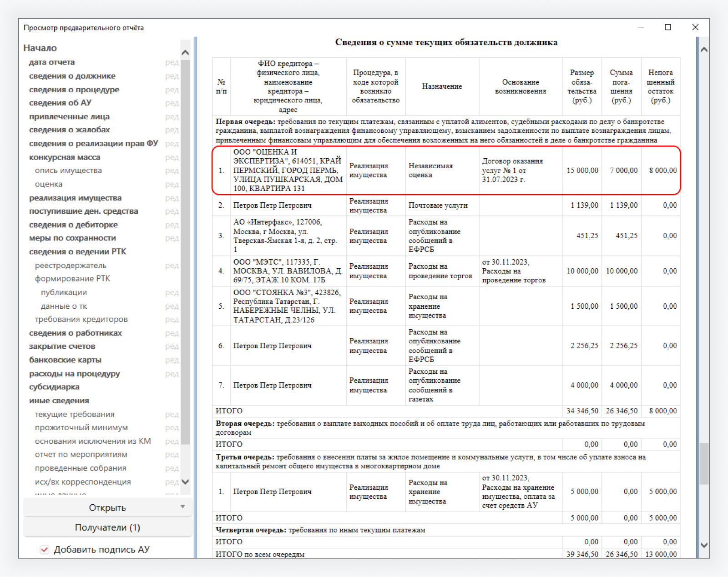Select the 'Начало' heading in sidebar
The height and width of the screenshot is (577, 728).
40,48
